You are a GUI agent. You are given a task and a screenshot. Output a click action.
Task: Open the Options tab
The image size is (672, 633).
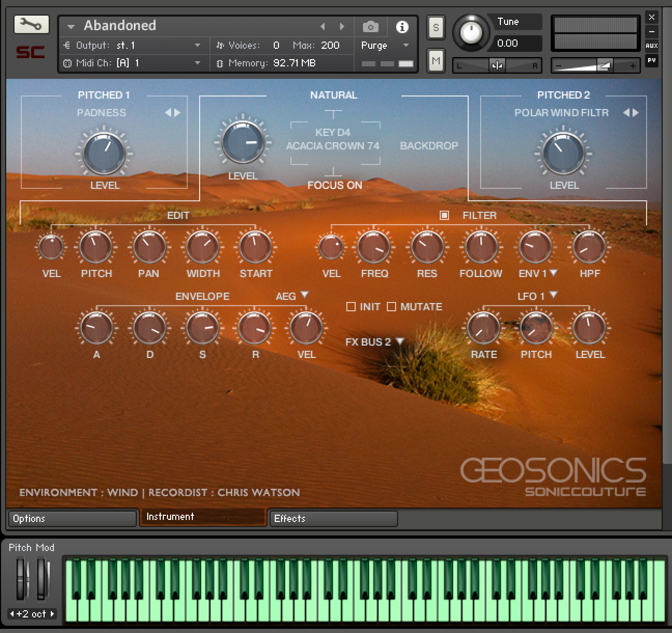(x=72, y=518)
